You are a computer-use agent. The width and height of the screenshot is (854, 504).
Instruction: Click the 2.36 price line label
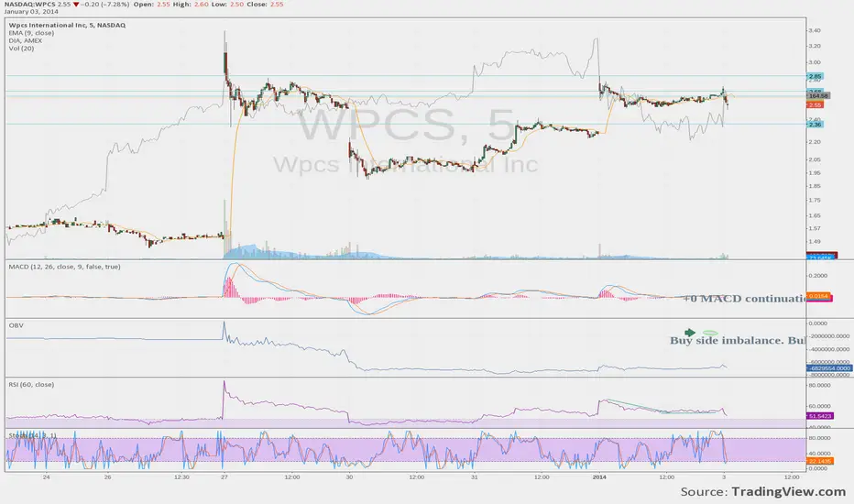[x=815, y=125]
